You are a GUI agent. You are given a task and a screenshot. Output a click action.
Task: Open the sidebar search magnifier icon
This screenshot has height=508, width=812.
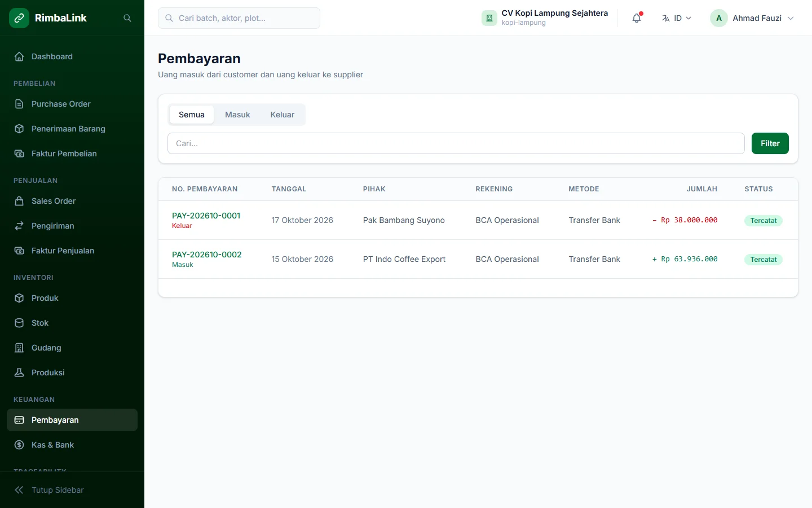127,18
